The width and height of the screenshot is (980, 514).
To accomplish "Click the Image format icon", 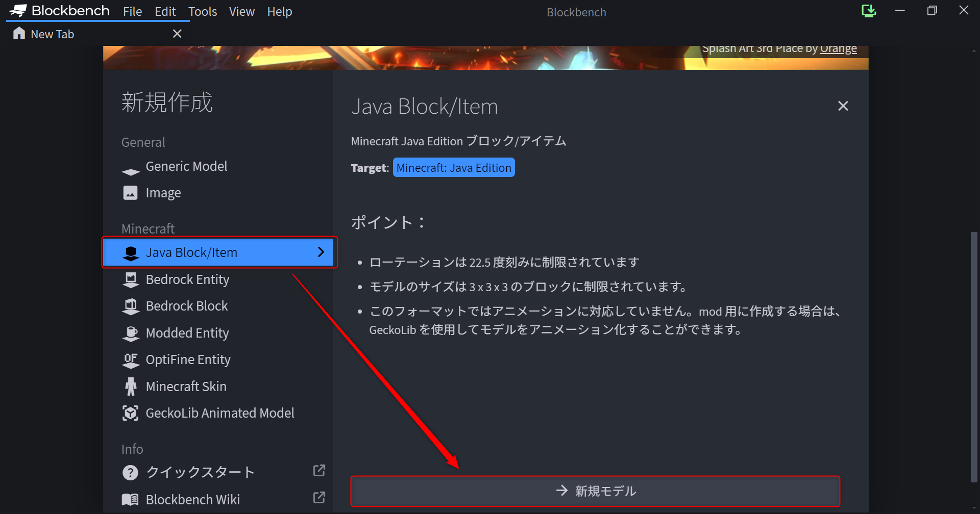I will [131, 192].
